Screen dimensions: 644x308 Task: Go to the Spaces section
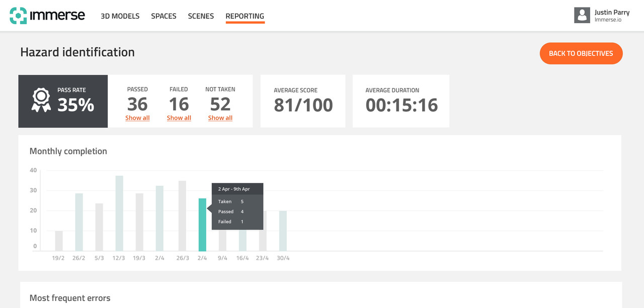tap(164, 16)
